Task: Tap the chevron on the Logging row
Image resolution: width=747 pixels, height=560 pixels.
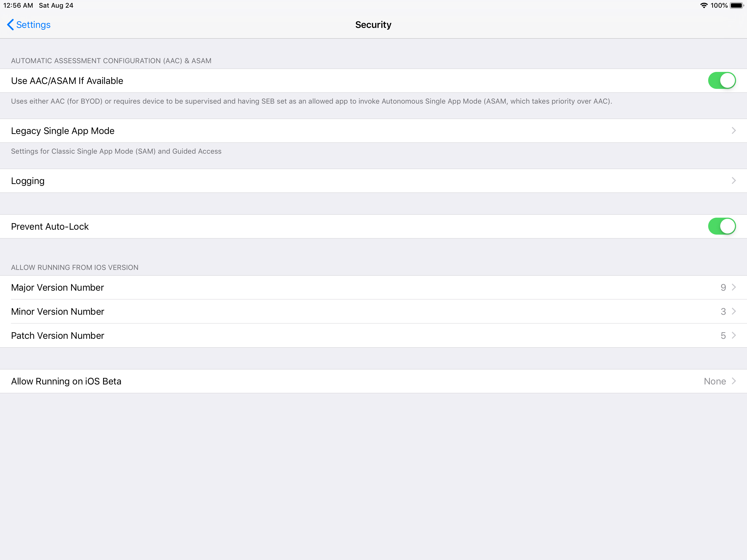Action: 734,181
